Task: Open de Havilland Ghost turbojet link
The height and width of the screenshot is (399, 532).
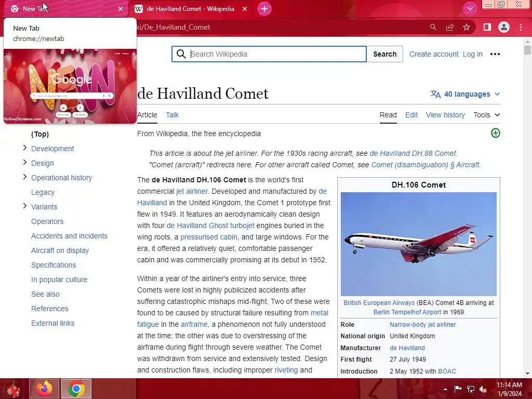Action: 210,225
